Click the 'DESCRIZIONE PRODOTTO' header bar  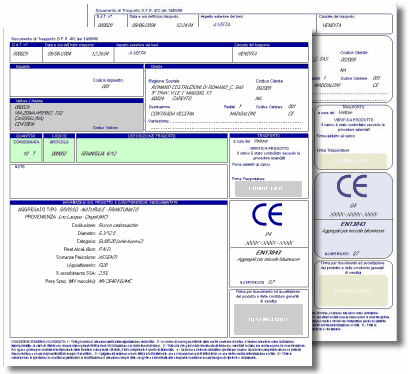[x=152, y=136]
